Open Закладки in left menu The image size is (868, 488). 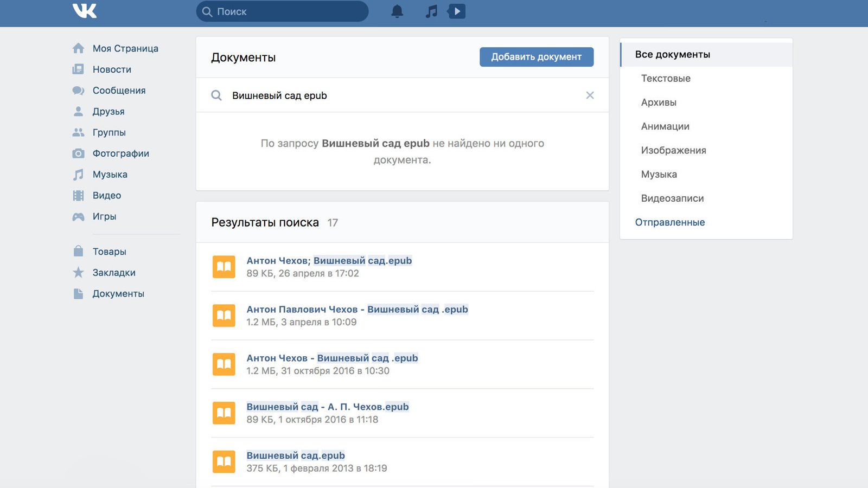[x=114, y=273]
